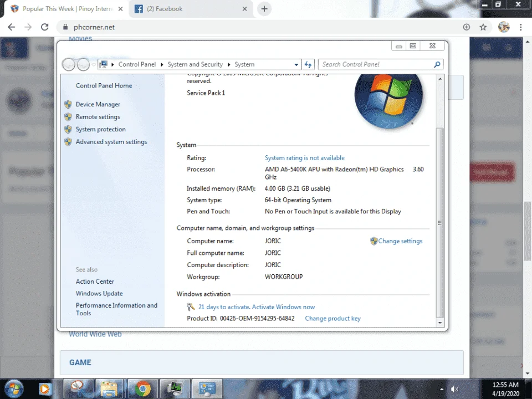Click Chrome back arrow
The height and width of the screenshot is (399, 532).
(11, 27)
